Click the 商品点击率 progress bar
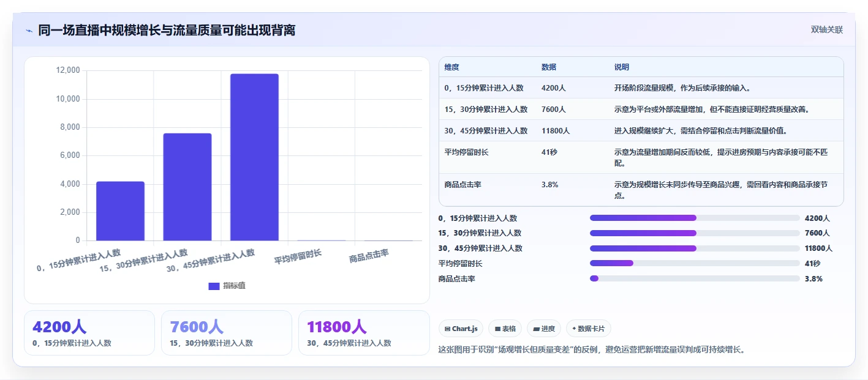The image size is (868, 380). pyautogui.click(x=695, y=278)
